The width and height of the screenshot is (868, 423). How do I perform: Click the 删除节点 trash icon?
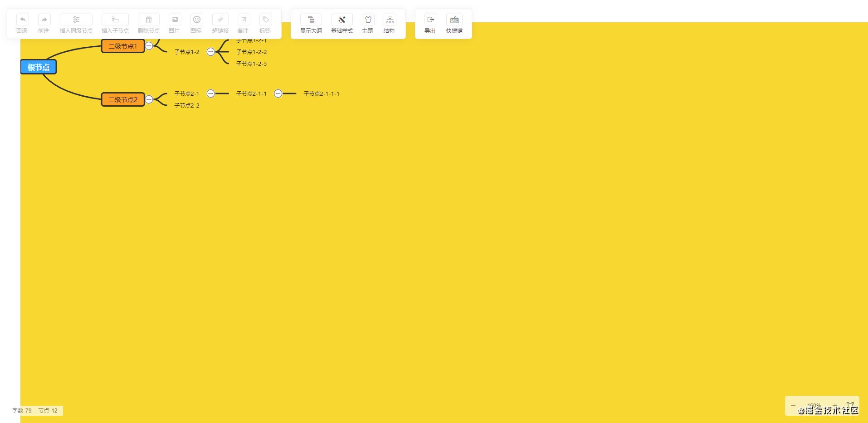click(149, 20)
